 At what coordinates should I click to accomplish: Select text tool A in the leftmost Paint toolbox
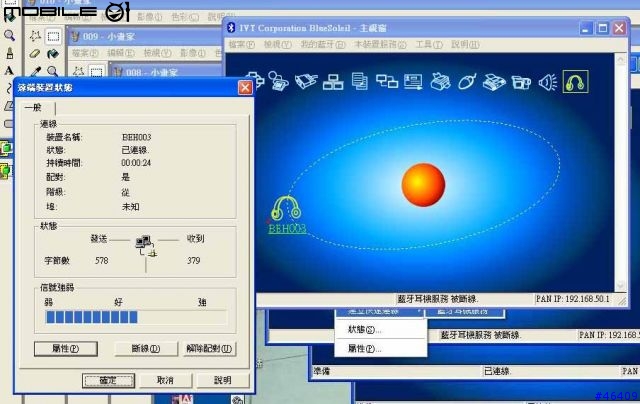tap(9, 71)
